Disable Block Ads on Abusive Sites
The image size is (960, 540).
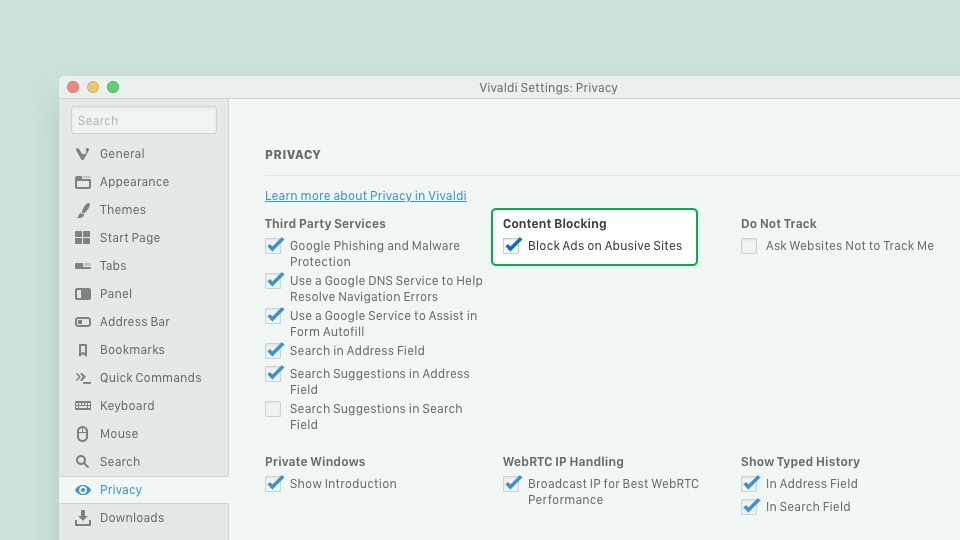click(512, 246)
